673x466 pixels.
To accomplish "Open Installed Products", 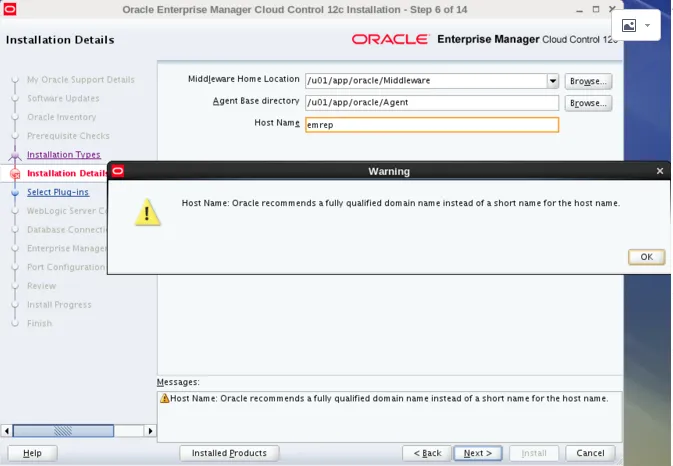I will coord(229,453).
